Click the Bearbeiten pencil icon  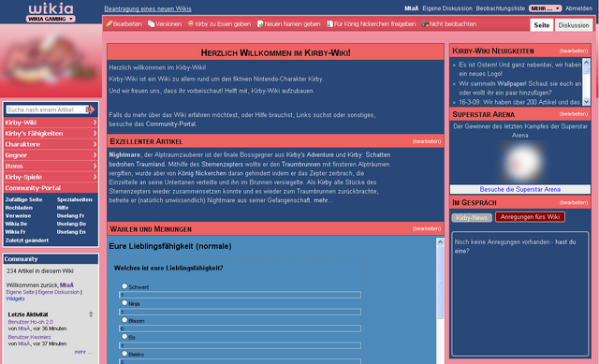pyautogui.click(x=109, y=24)
